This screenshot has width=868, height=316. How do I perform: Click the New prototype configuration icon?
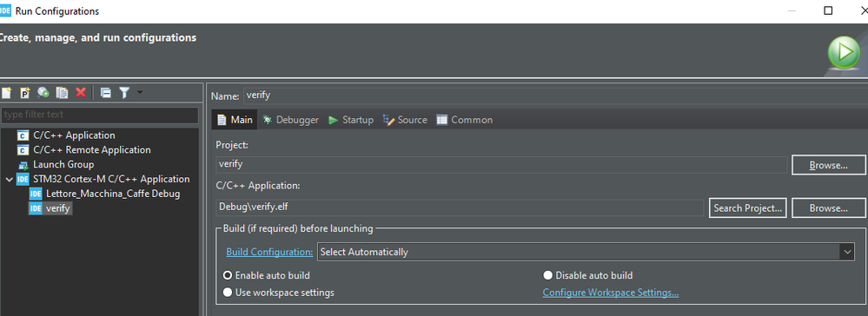(25, 93)
